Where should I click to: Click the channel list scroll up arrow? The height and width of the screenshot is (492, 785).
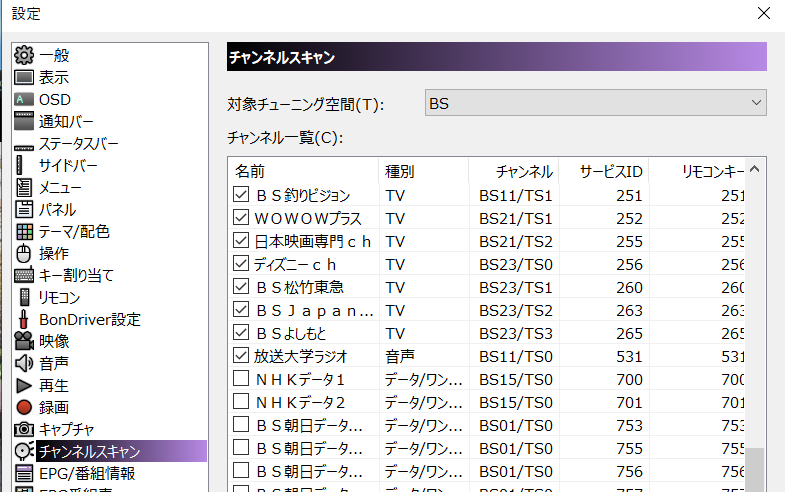[x=755, y=169]
